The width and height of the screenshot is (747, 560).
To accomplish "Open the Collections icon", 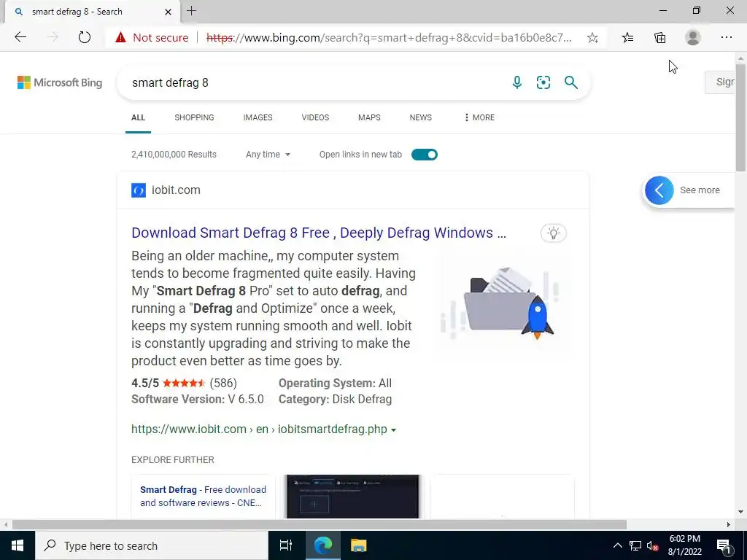I will click(x=659, y=38).
